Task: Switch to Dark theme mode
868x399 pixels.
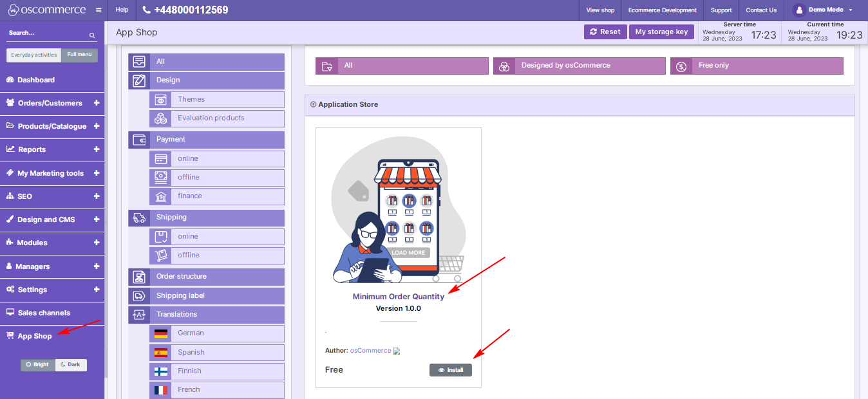Action: (x=71, y=365)
